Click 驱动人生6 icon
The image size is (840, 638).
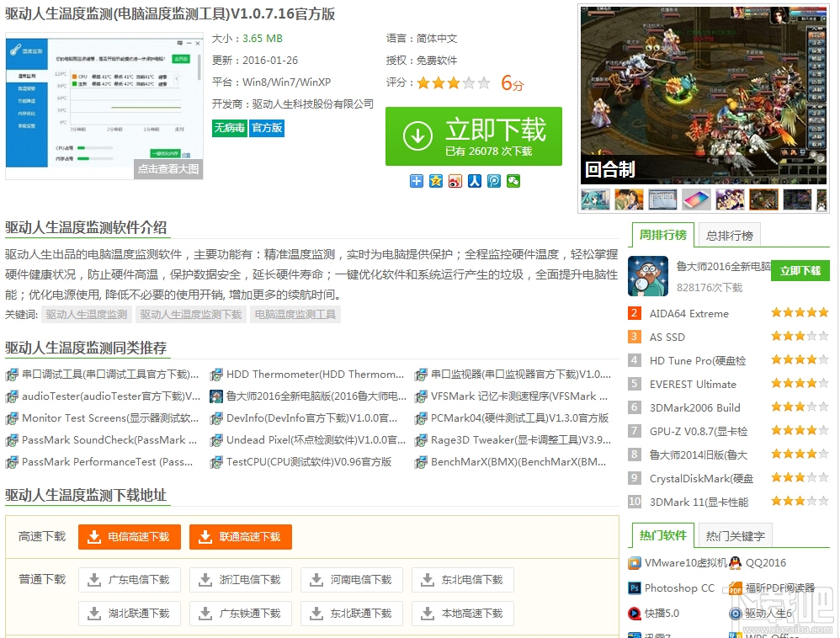click(736, 614)
